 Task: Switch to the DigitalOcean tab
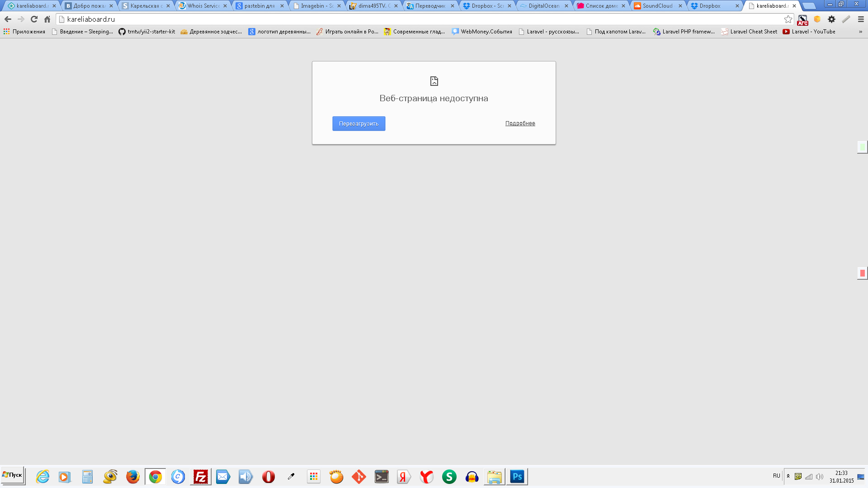point(544,6)
